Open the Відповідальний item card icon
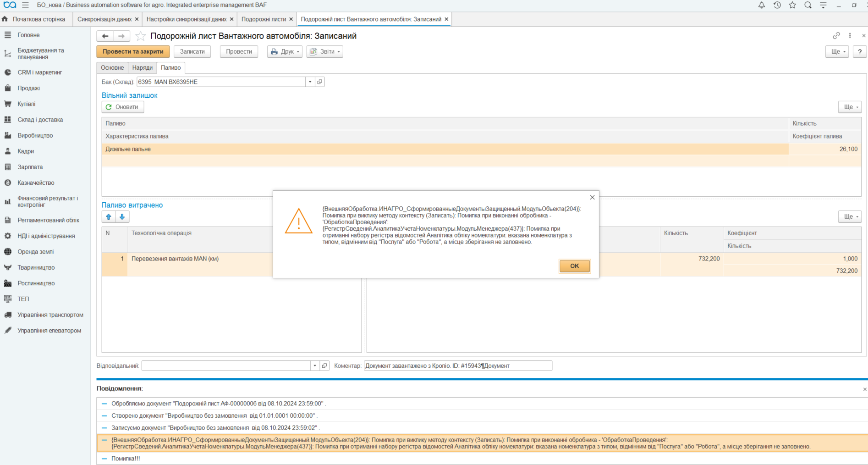This screenshot has width=868, height=465. click(x=324, y=365)
